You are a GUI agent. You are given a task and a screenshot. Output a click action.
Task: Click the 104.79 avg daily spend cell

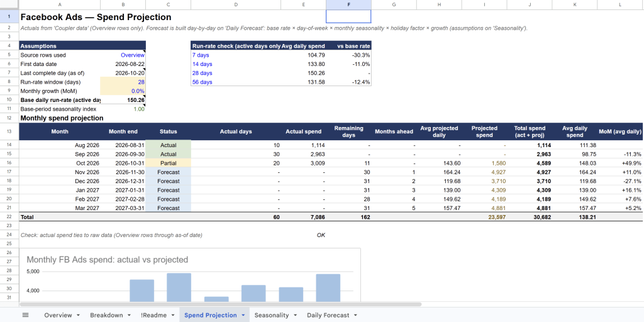[304, 55]
